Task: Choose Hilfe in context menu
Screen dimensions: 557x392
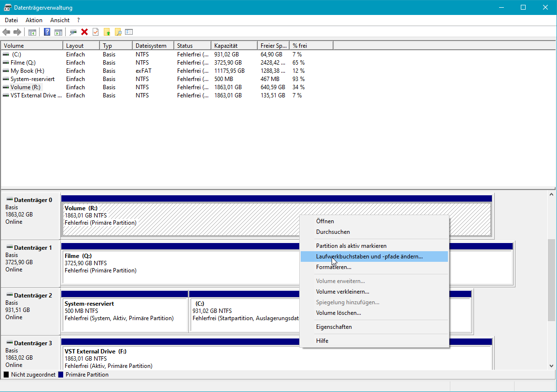Action: pyautogui.click(x=374, y=340)
